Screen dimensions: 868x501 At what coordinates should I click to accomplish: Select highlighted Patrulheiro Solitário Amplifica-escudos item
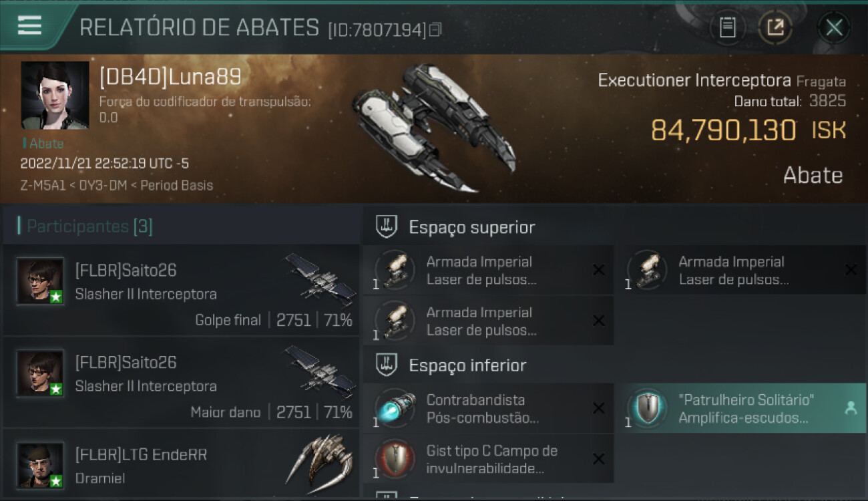[x=740, y=408]
